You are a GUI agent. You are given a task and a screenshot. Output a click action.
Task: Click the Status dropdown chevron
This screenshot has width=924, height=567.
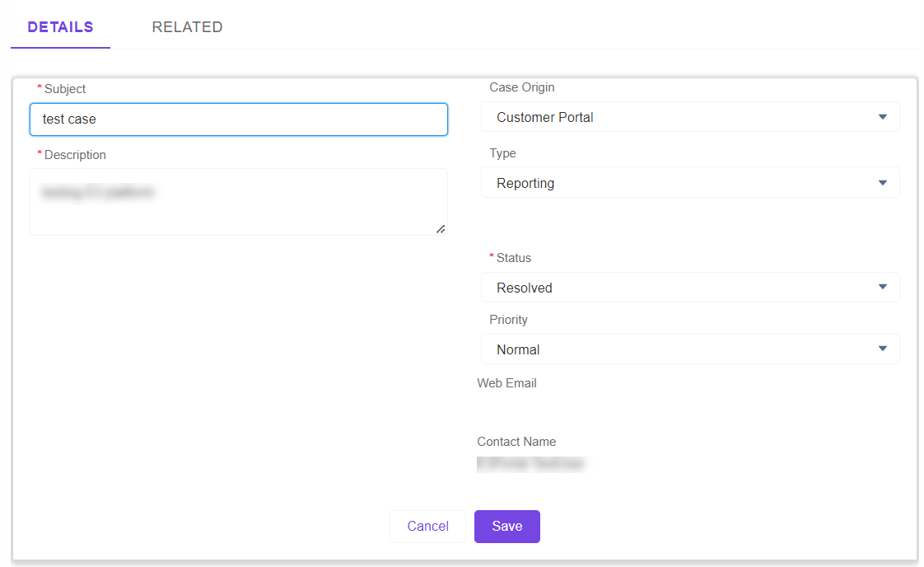pyautogui.click(x=882, y=287)
